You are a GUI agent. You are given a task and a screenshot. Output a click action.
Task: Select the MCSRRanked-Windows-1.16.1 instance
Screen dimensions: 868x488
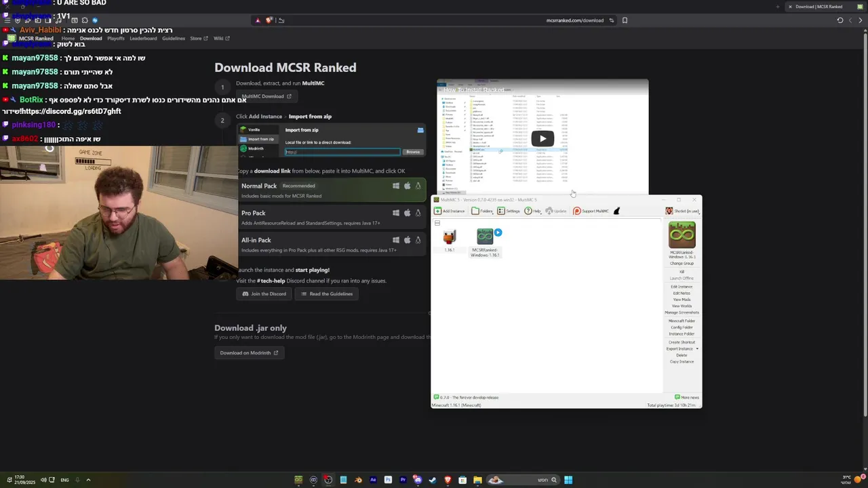click(485, 242)
